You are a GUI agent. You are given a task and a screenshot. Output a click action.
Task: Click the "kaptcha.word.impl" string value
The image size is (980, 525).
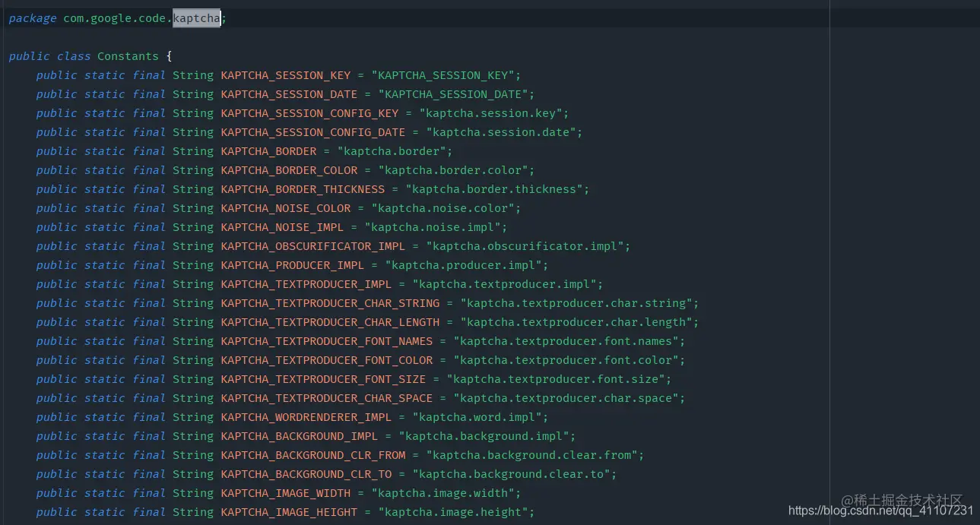(477, 417)
